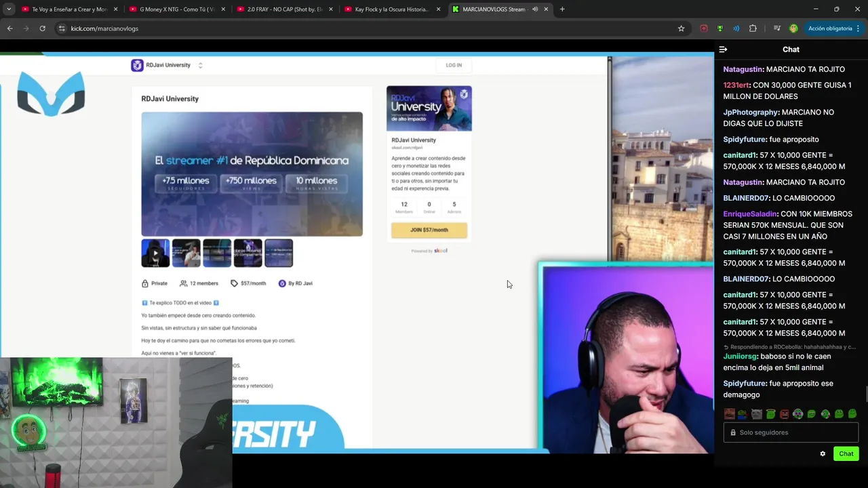Close the 'Kay Flock' tab

click(438, 9)
